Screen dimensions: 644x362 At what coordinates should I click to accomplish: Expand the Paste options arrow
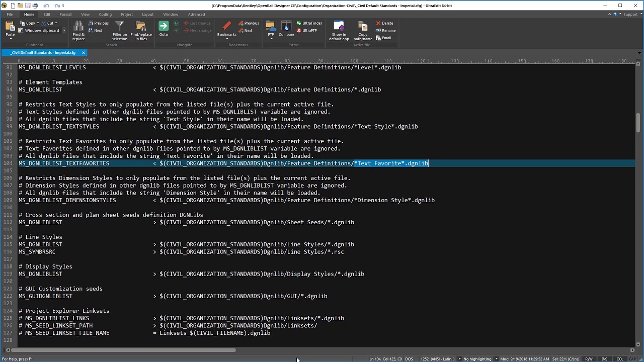point(10,39)
